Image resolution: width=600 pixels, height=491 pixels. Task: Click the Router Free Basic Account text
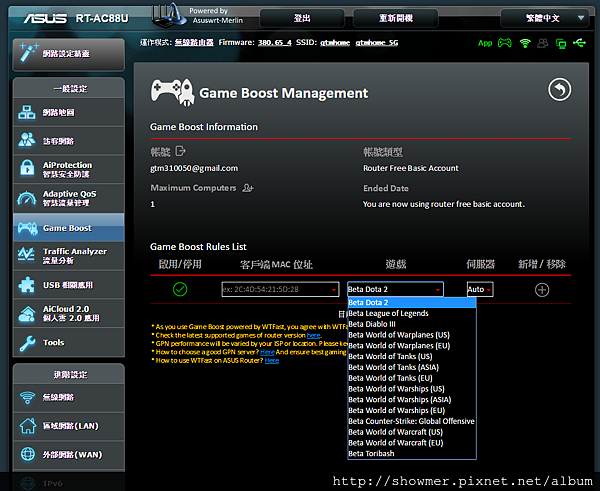pos(411,168)
